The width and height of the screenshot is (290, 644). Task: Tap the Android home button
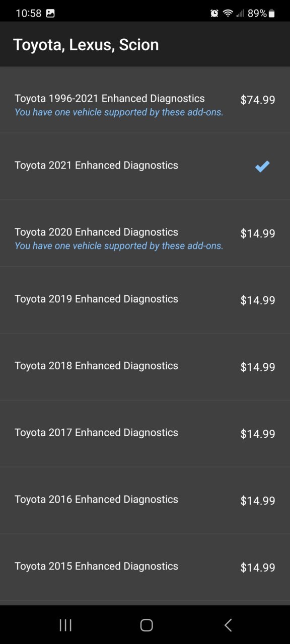(147, 625)
